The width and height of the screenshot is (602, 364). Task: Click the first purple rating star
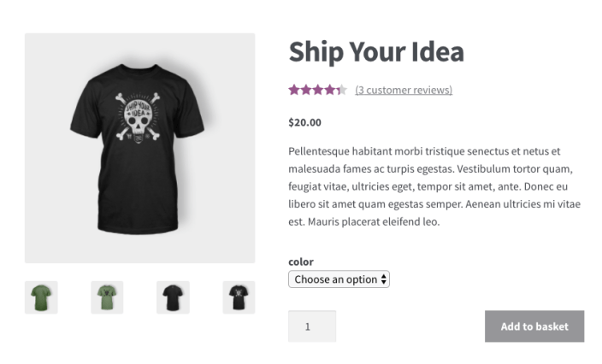click(294, 90)
